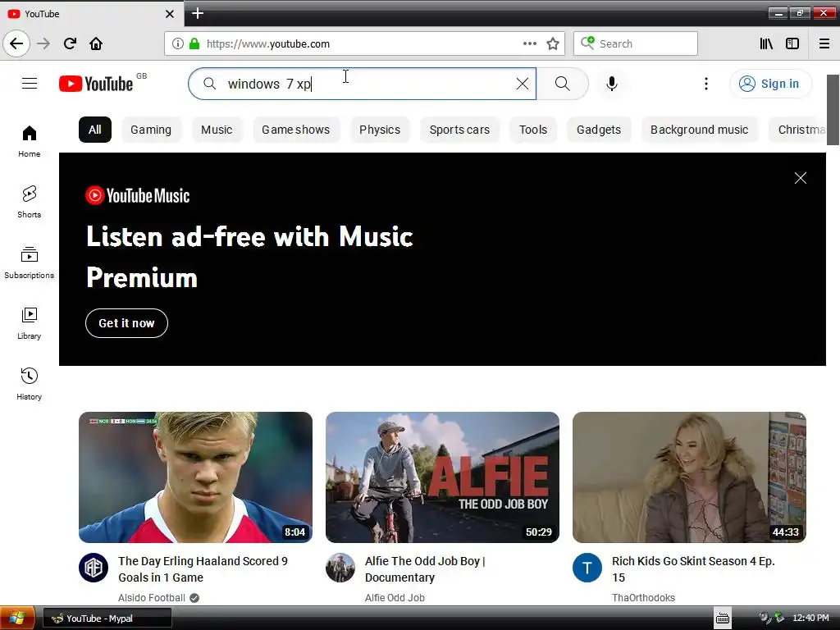Select the Game shows filter chip
This screenshot has height=630, width=840.
coord(295,130)
